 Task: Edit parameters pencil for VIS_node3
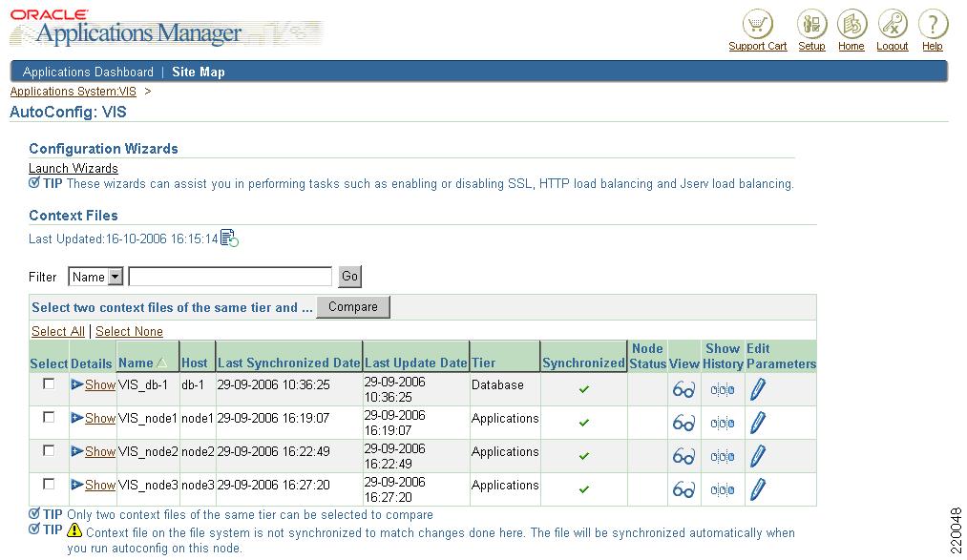point(758,489)
